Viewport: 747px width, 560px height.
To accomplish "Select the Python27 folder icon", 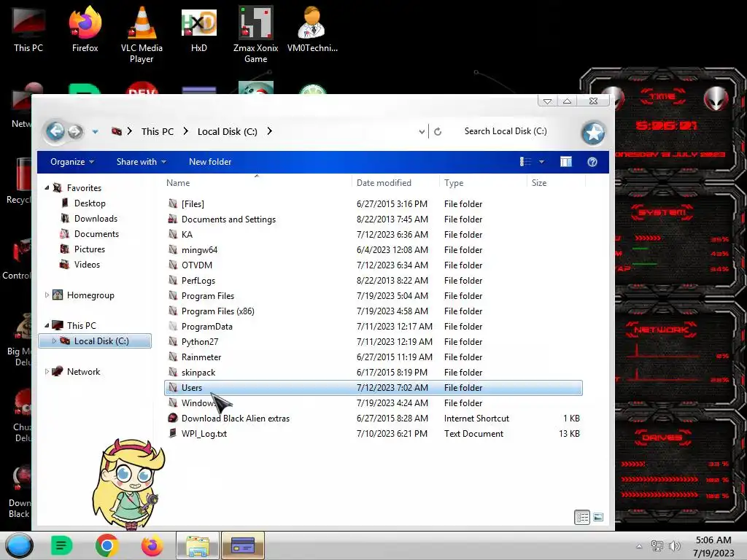I will click(x=173, y=341).
